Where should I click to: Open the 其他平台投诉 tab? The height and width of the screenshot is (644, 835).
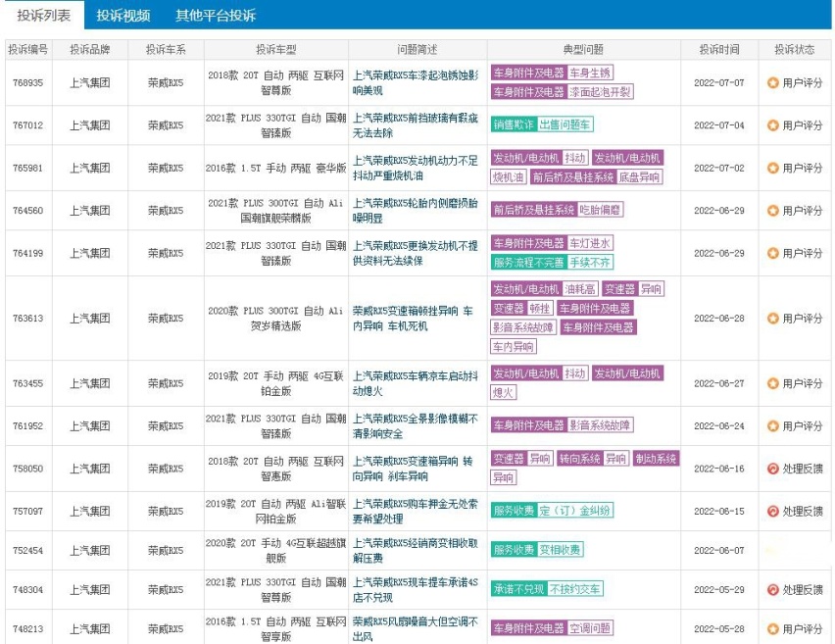[216, 15]
